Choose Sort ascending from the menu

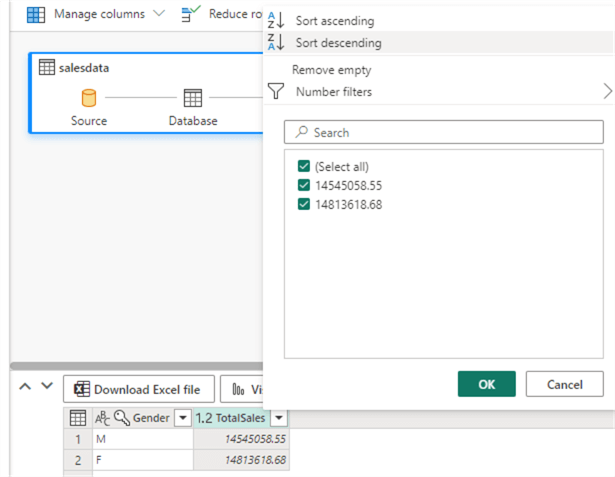[334, 21]
